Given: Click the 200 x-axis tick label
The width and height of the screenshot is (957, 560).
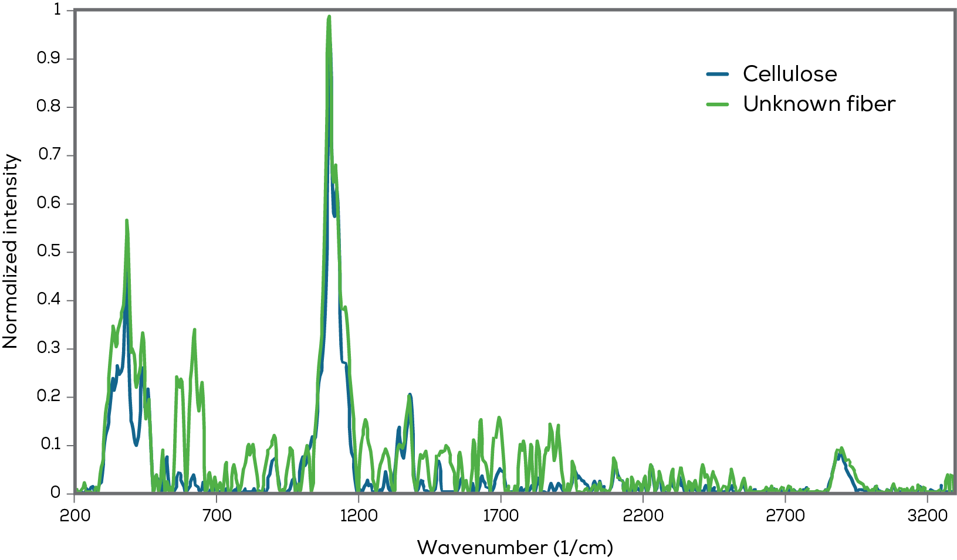Looking at the screenshot, I should pyautogui.click(x=75, y=516).
